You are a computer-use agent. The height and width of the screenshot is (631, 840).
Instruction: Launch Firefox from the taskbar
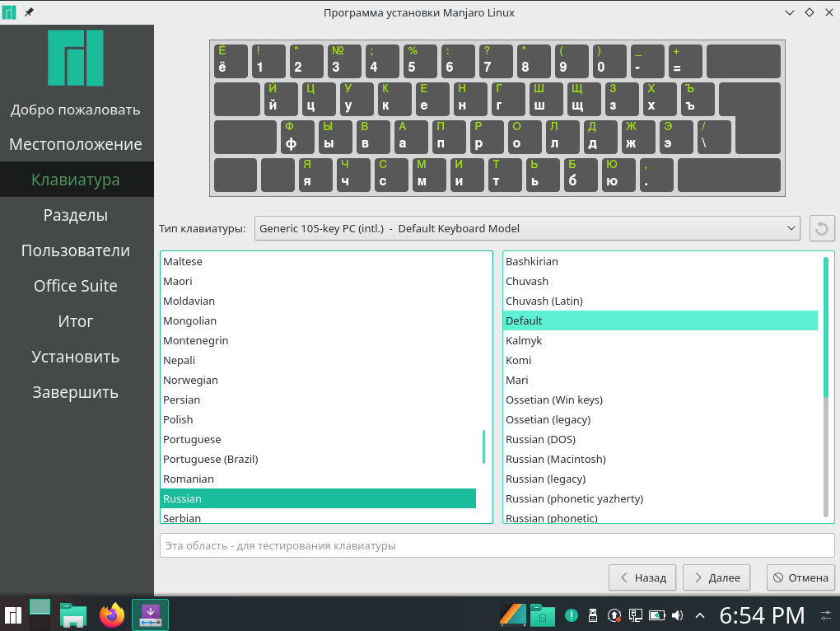(112, 615)
